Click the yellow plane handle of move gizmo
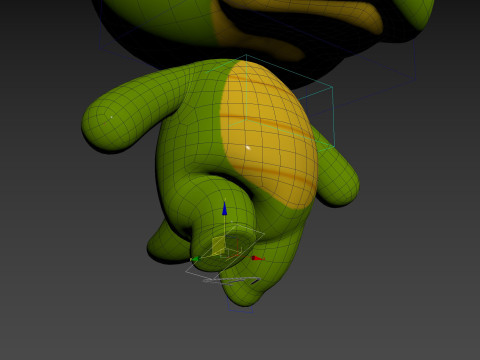 coord(218,246)
